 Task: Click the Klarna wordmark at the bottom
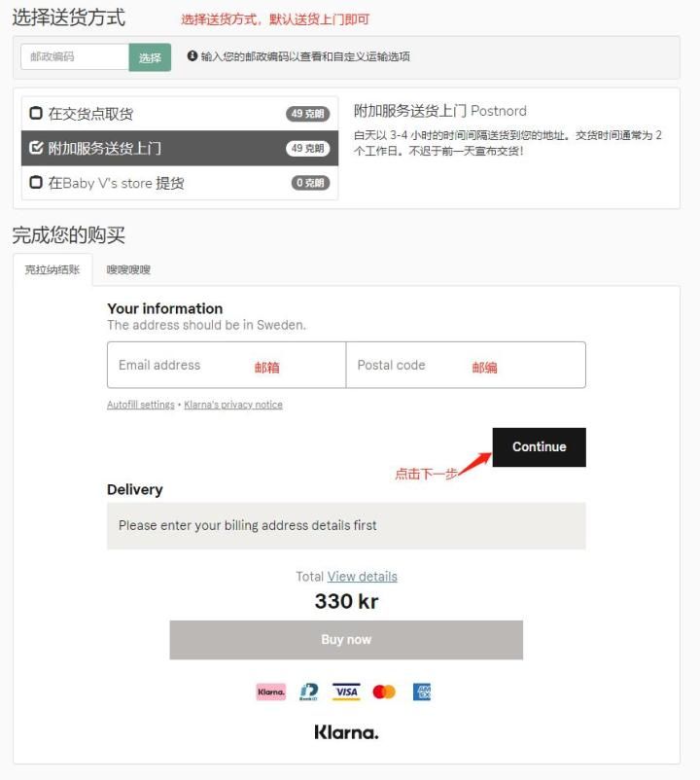[346, 732]
